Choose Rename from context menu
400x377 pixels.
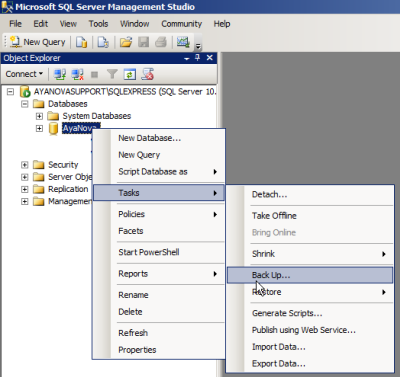coord(159,295)
